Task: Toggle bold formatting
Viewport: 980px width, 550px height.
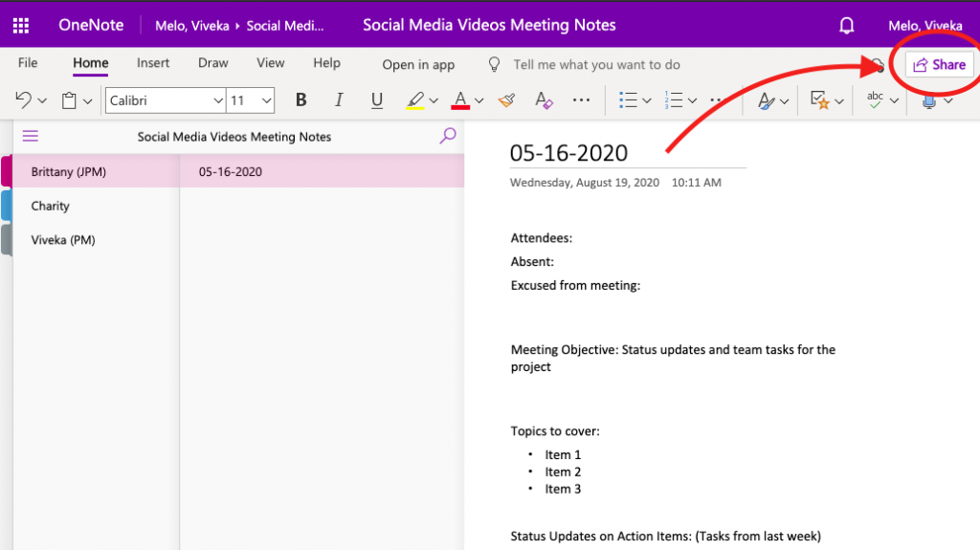Action: point(301,100)
